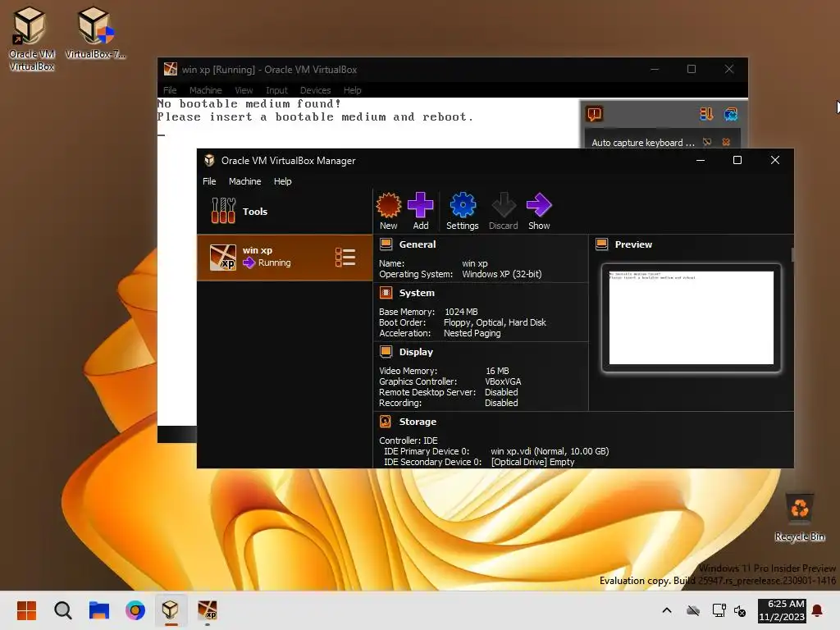Click the crossed-out do-not-show icon in notification
This screenshot has height=630, width=840.
pos(707,142)
